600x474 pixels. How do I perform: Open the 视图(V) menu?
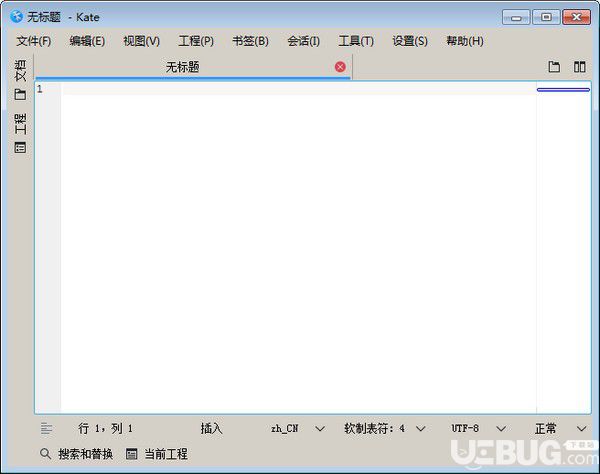coord(141,41)
